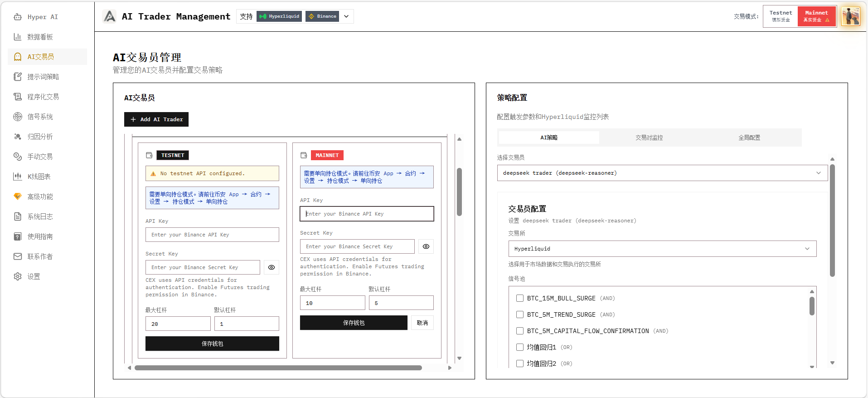This screenshot has height=398, width=868.
Task: Open the 联系作者 mail icon
Action: (x=18, y=256)
